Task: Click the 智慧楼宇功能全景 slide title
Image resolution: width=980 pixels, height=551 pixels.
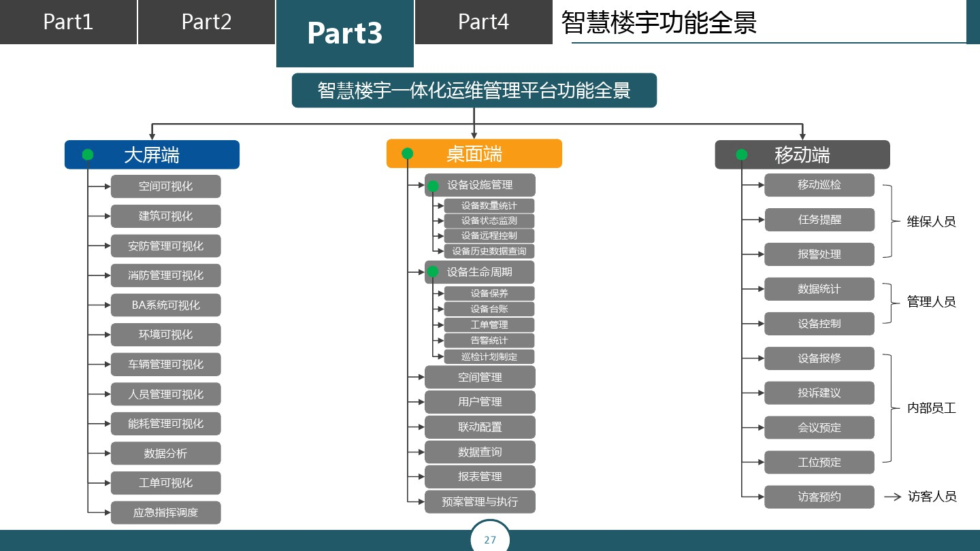Action: (x=659, y=22)
